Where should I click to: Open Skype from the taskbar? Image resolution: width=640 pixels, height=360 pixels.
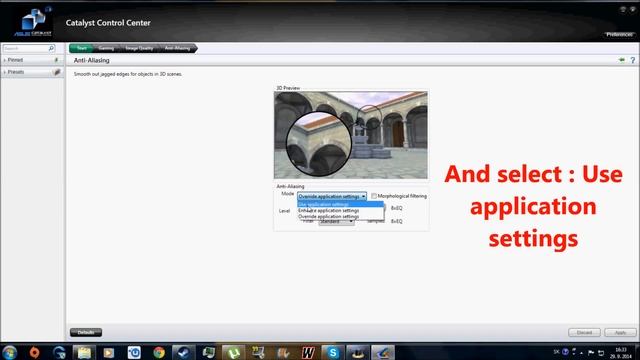[x=333, y=352]
